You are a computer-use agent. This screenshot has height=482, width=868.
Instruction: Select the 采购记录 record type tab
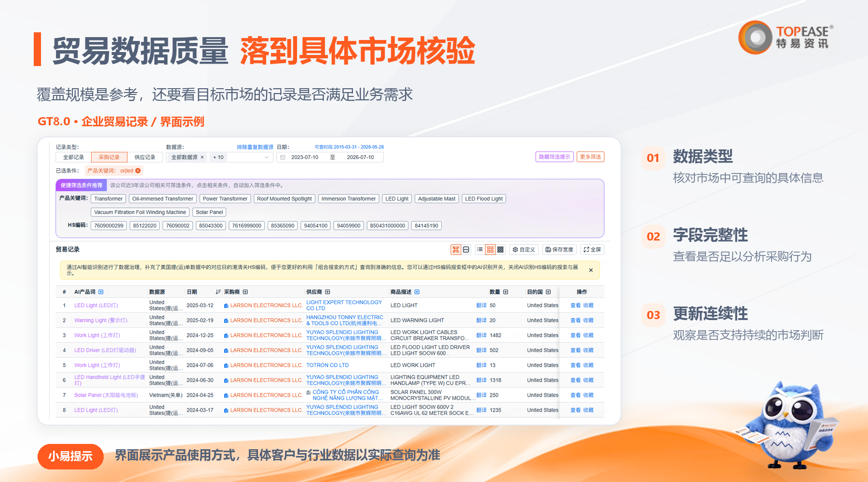tap(109, 157)
